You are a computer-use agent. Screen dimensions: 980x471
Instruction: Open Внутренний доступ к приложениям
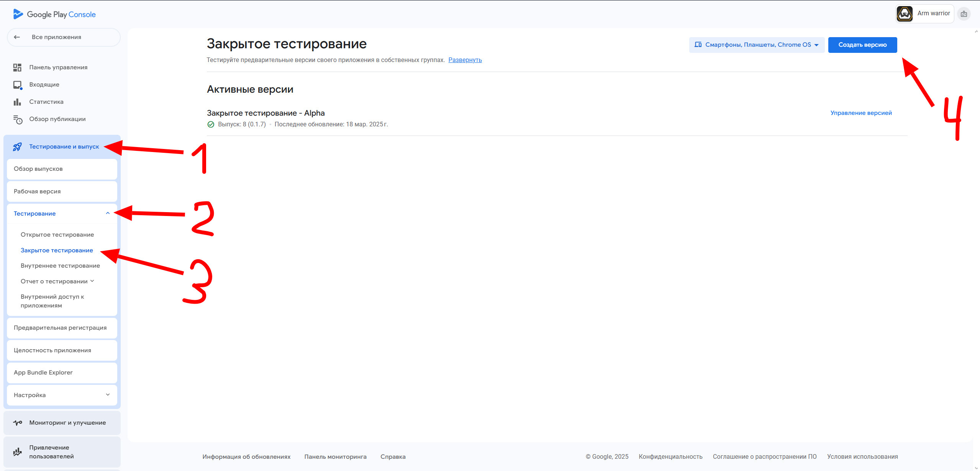point(52,301)
